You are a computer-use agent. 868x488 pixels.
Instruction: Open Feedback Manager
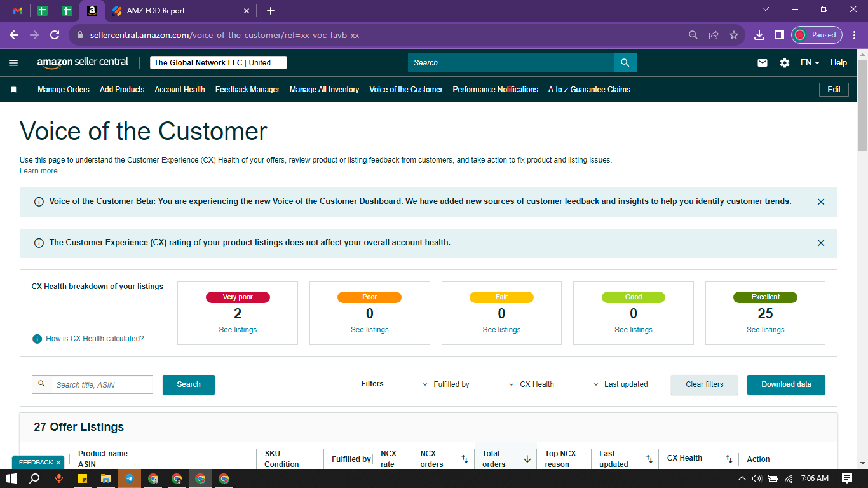[x=247, y=90]
